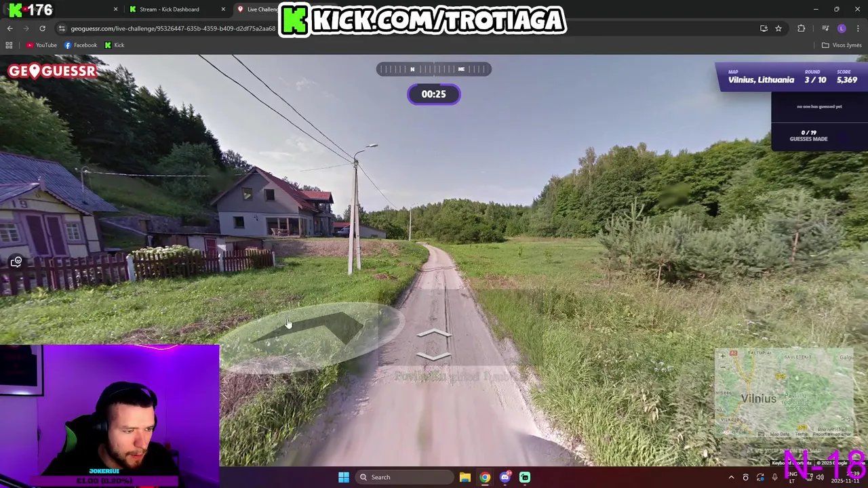Move forward using the upper road arrow
Image resolution: width=868 pixels, height=488 pixels.
[x=433, y=334]
